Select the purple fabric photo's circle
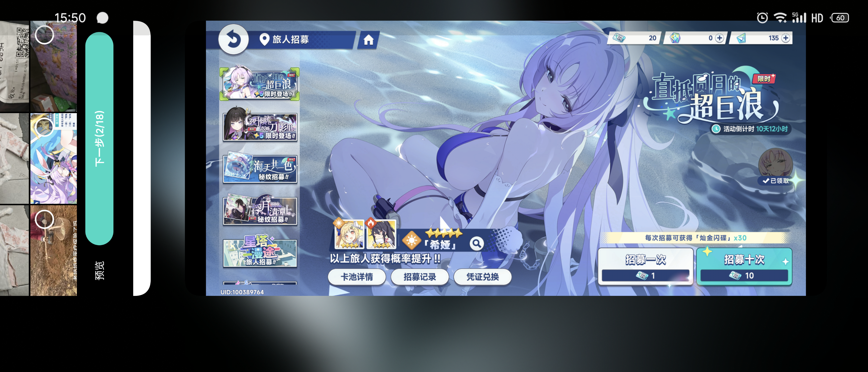This screenshot has height=372, width=868. point(45,35)
